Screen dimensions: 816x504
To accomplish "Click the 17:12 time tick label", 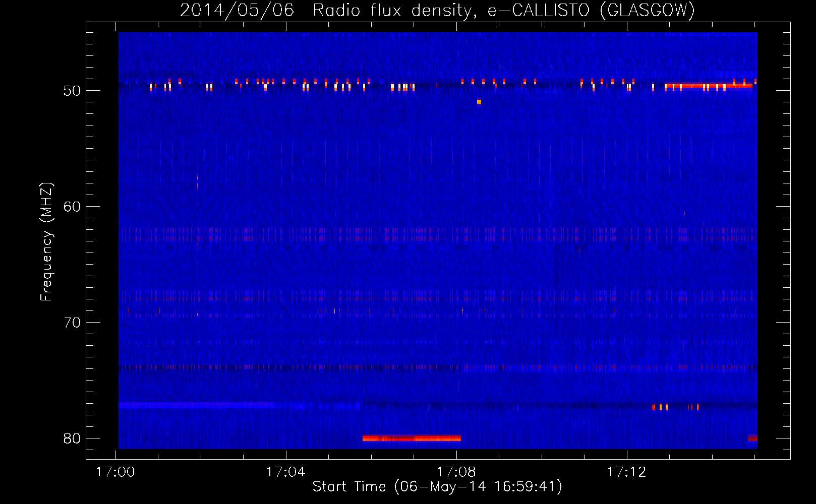I will (x=627, y=472).
